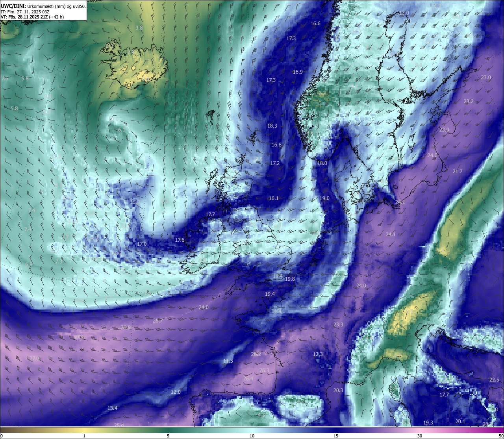504x439 pixels.
Task: Click the 25.7 value label
Action: click(x=157, y=321)
